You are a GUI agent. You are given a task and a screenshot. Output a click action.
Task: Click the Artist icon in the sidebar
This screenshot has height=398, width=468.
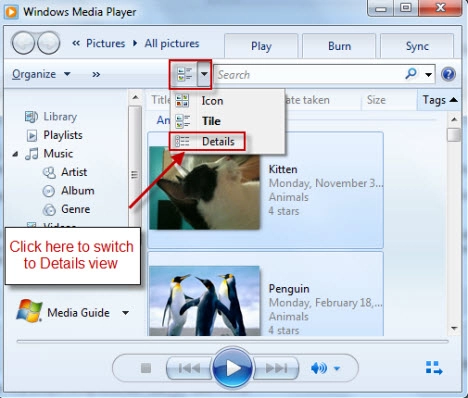pos(49,172)
